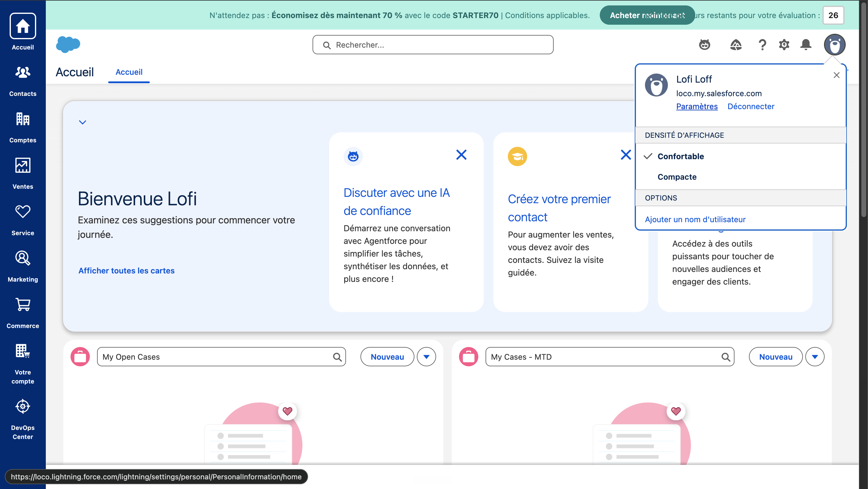Switch to the Accueil tab

[x=129, y=72]
